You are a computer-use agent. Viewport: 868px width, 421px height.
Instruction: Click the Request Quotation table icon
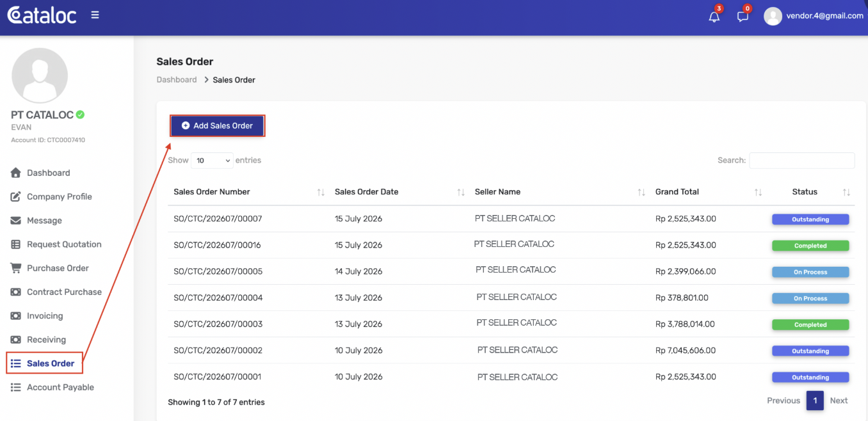pos(15,244)
